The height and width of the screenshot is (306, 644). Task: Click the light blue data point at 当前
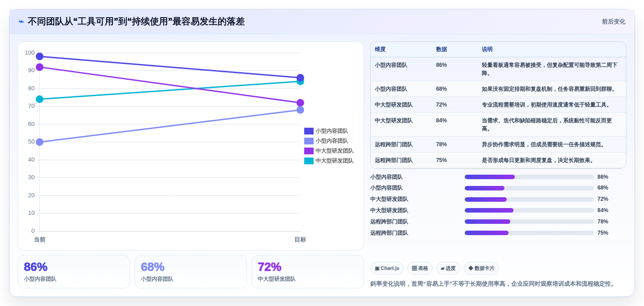click(40, 142)
